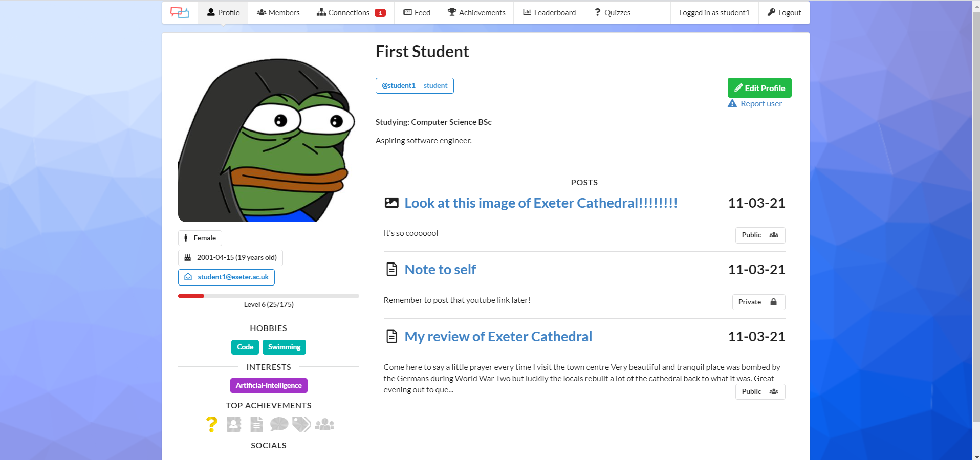Click the gold question mark achievement
980x460 pixels.
point(211,424)
